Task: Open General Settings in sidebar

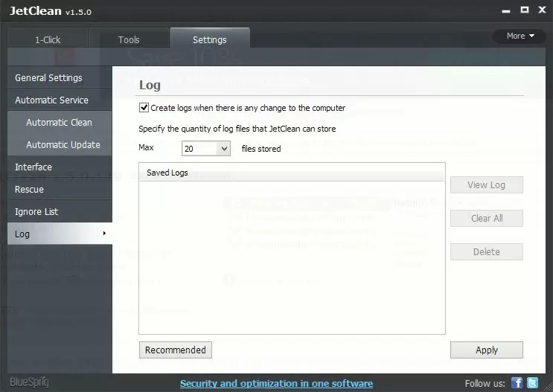Action: (60, 77)
